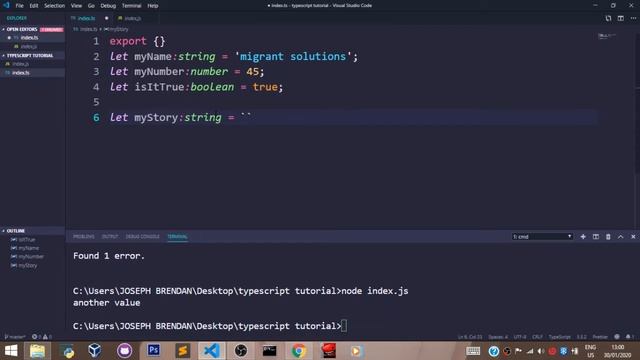Click the master git branch status
The image size is (640, 360).
pyautogui.click(x=15, y=337)
